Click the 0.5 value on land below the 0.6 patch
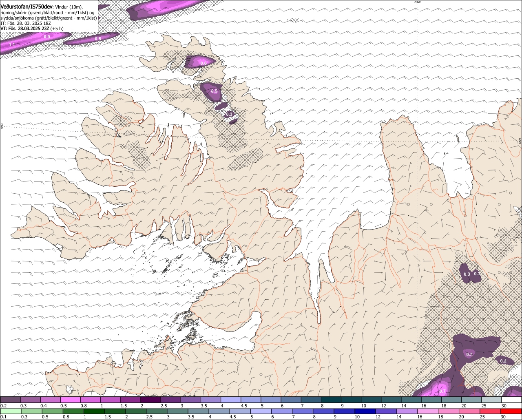This screenshot has height=420, width=522. (215, 91)
